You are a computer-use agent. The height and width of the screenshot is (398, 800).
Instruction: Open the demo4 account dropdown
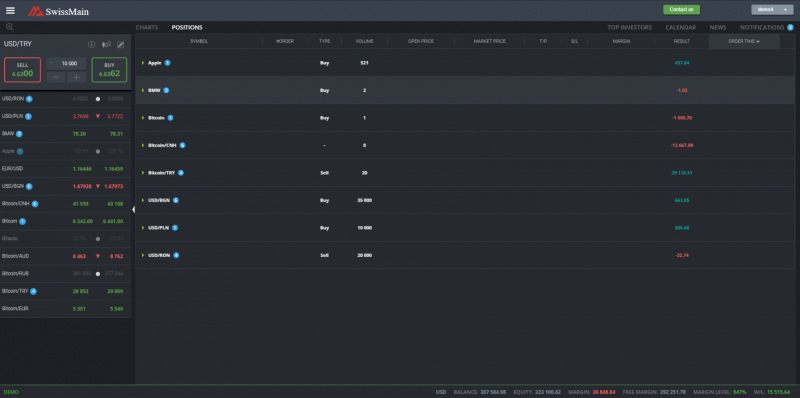pos(772,10)
